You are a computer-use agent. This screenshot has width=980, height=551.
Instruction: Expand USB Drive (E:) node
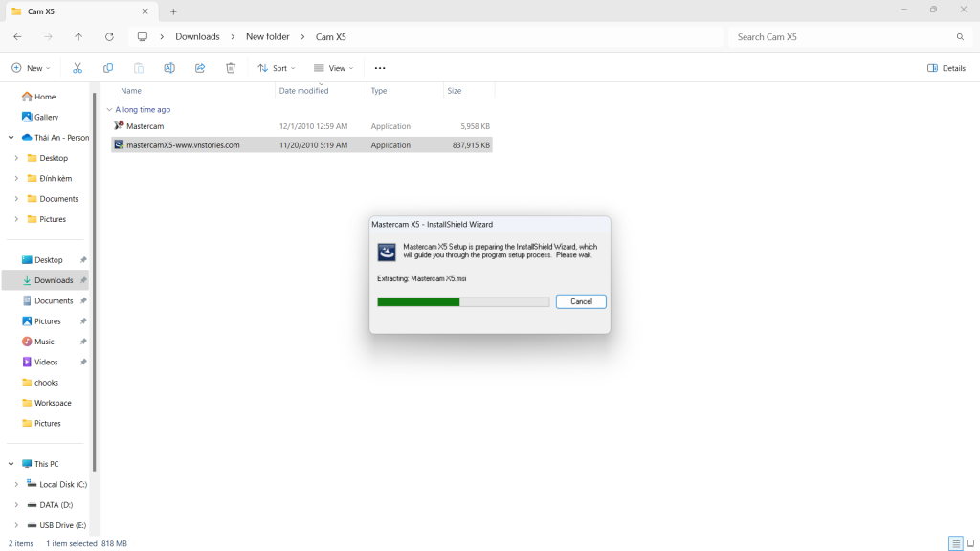(x=16, y=525)
